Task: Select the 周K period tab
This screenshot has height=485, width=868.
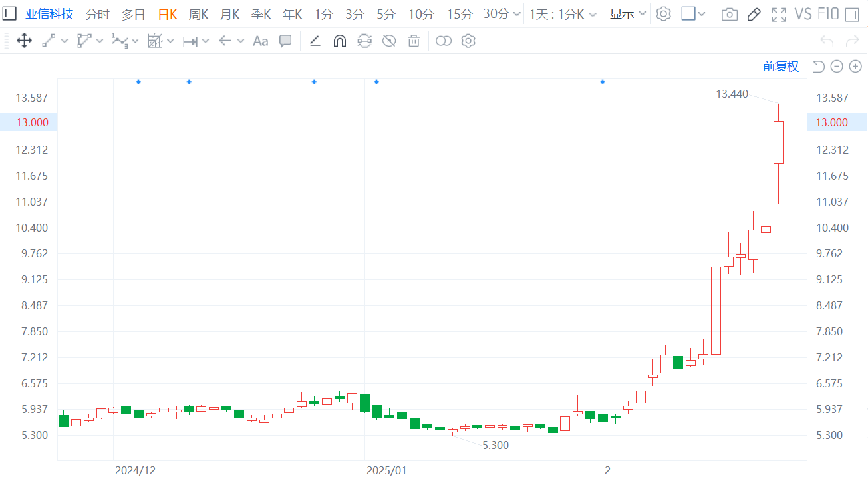Action: point(198,13)
